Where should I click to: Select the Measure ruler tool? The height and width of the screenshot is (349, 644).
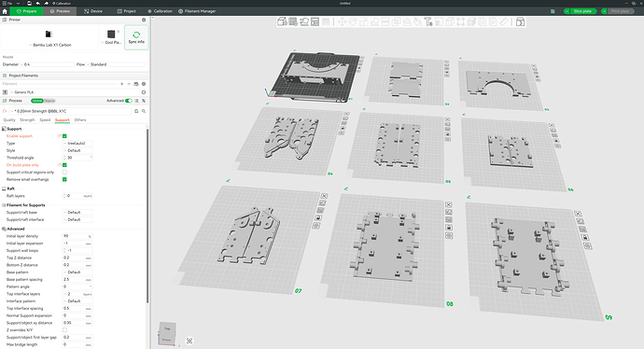pos(504,21)
